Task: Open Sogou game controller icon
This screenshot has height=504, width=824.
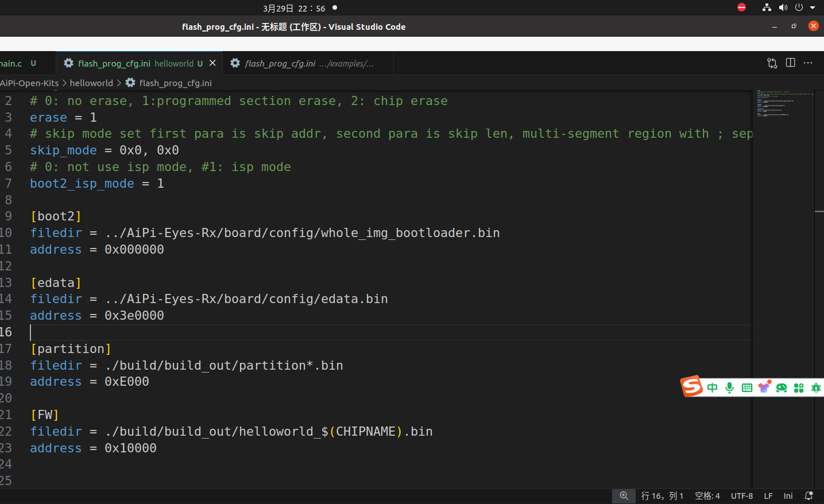Action: (782, 388)
